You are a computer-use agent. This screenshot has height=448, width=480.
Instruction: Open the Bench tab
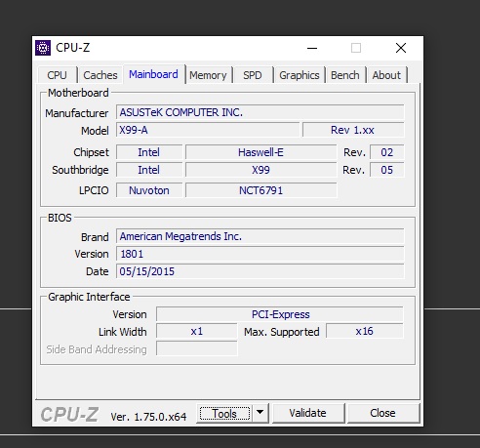tap(345, 75)
